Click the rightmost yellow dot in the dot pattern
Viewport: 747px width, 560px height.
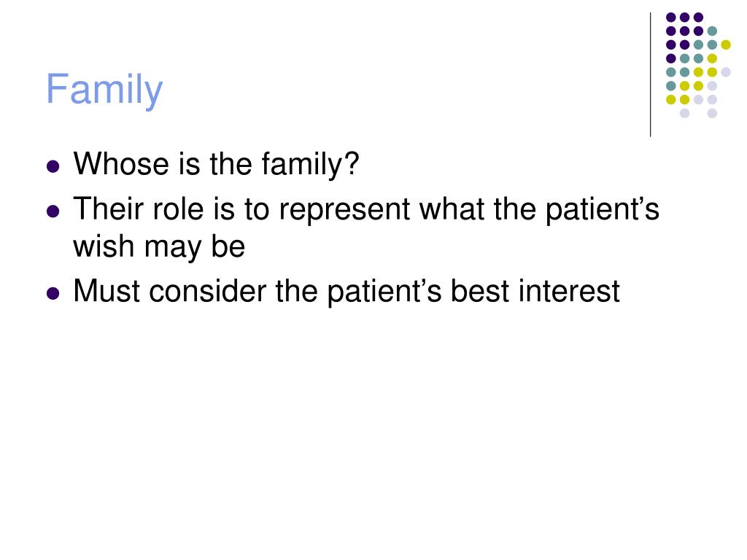coord(726,44)
